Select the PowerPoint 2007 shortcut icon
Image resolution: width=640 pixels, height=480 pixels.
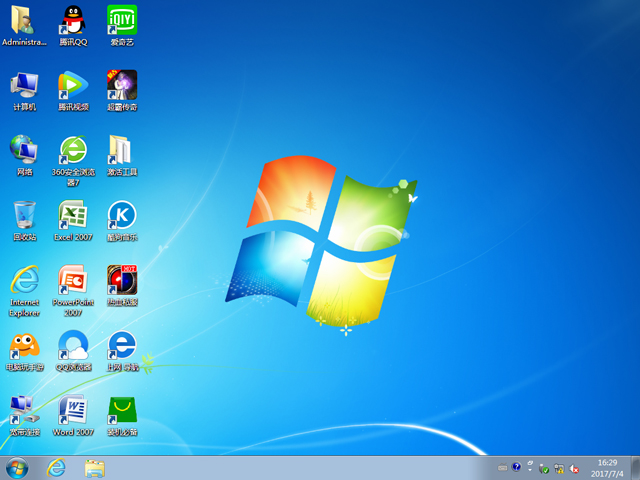(x=73, y=281)
